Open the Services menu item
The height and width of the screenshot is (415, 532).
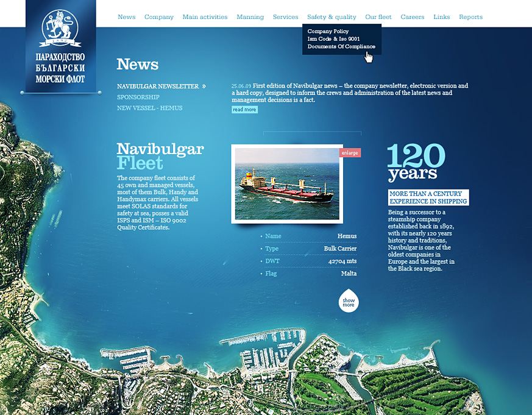pos(285,17)
